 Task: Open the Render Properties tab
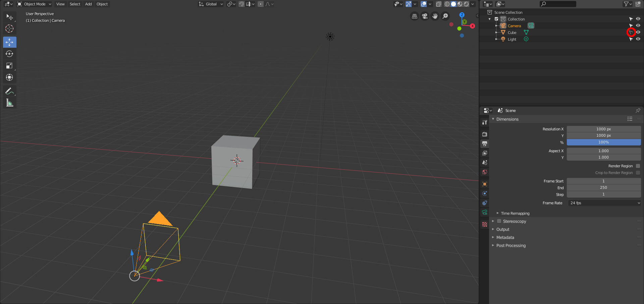[x=484, y=134]
